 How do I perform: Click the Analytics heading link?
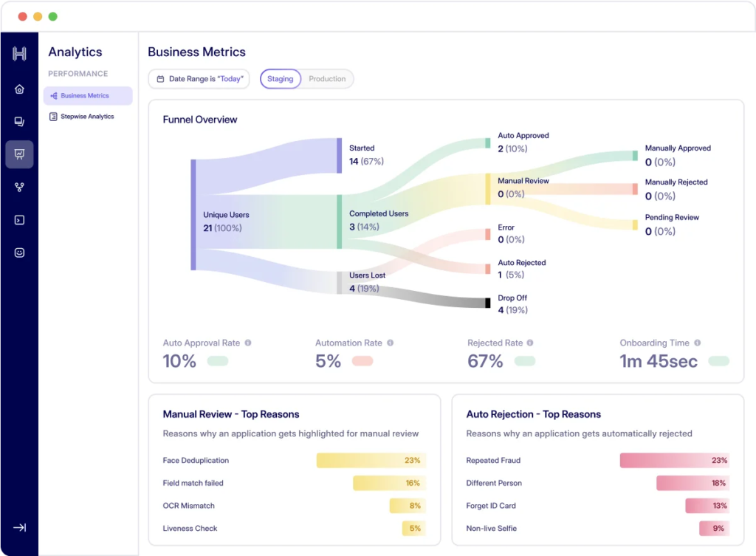click(x=74, y=52)
